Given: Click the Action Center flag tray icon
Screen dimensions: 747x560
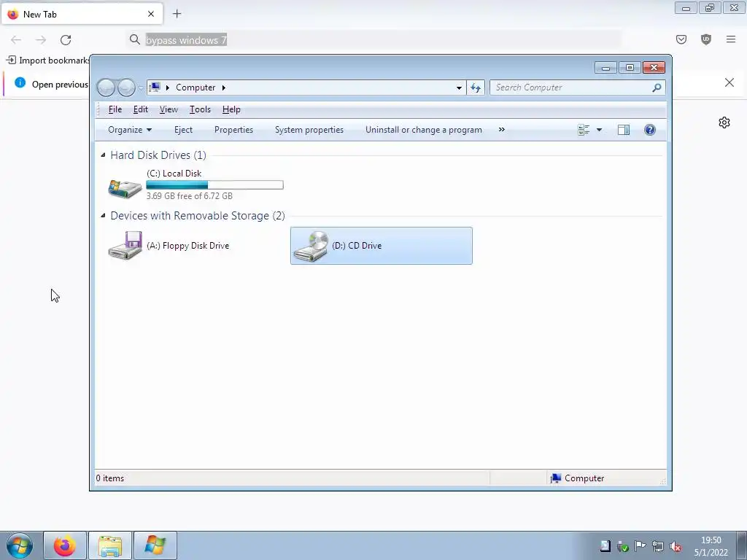Looking at the screenshot, I should coord(640,545).
